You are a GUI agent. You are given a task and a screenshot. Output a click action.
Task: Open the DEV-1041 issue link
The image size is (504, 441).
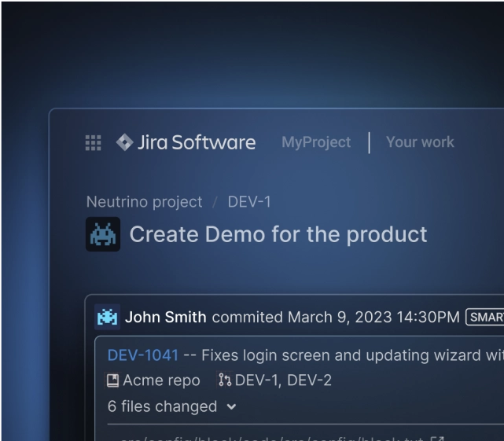pos(143,355)
